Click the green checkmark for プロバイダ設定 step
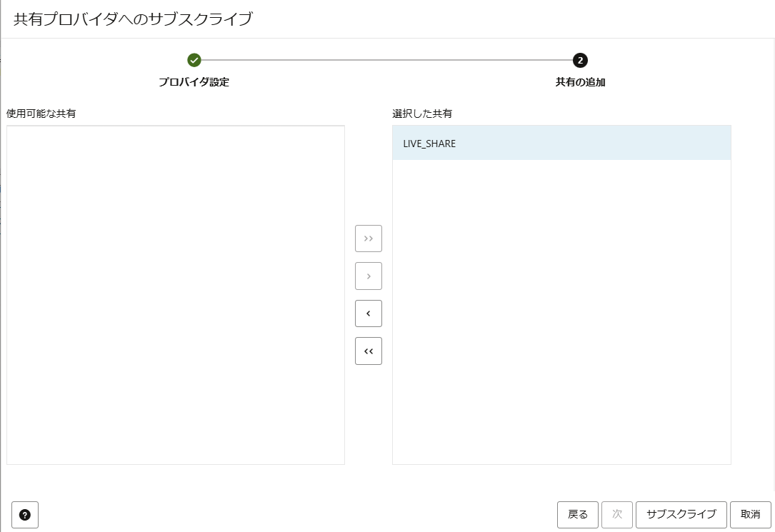The image size is (775, 532). click(195, 61)
